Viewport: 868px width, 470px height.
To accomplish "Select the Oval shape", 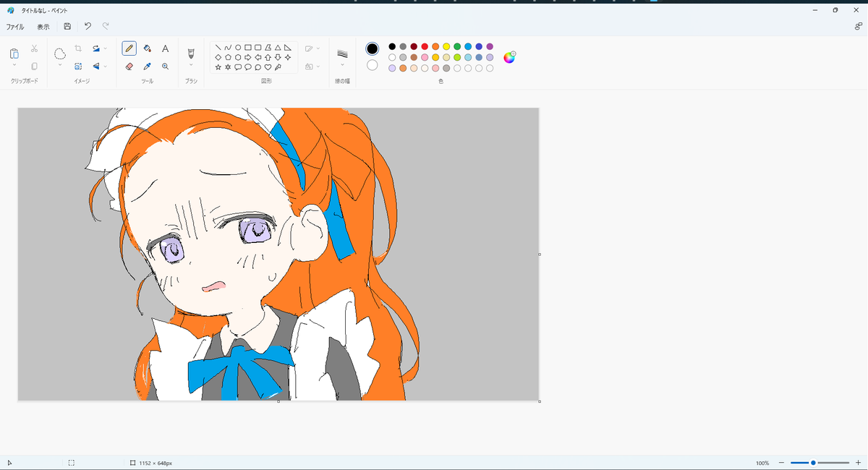I will [x=238, y=47].
